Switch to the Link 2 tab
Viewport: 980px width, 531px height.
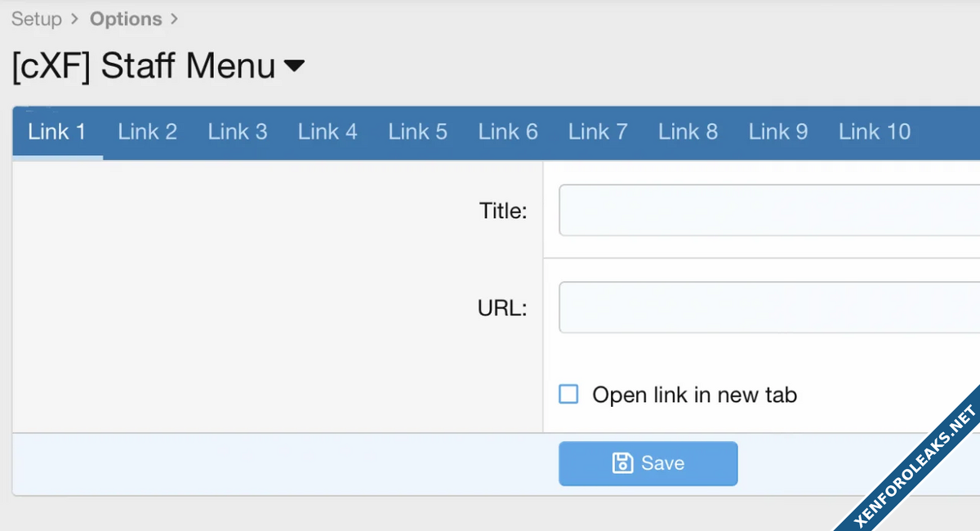tap(147, 132)
